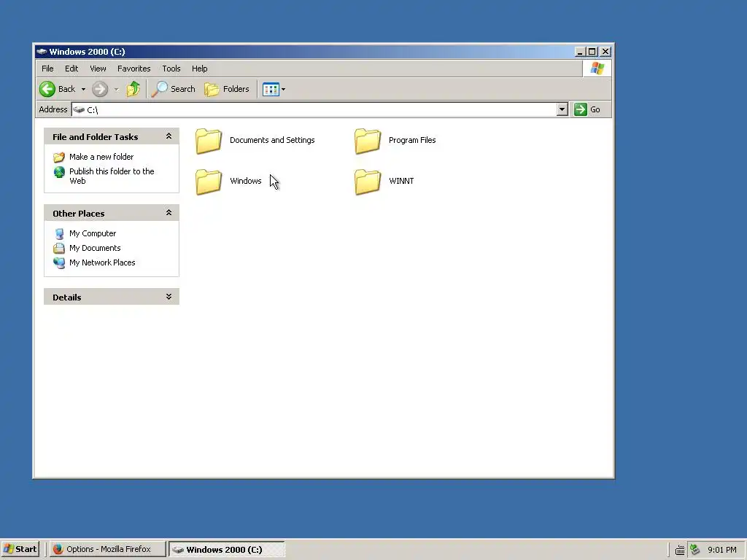Click the Publish to Web globe icon
Viewport: 747px width, 560px height.
pyautogui.click(x=59, y=172)
